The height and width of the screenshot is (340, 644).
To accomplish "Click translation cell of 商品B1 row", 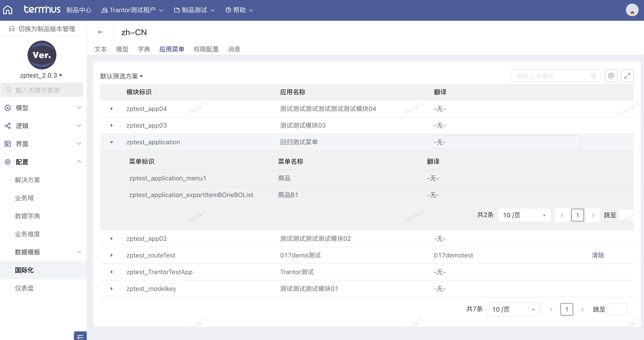I will click(x=433, y=195).
